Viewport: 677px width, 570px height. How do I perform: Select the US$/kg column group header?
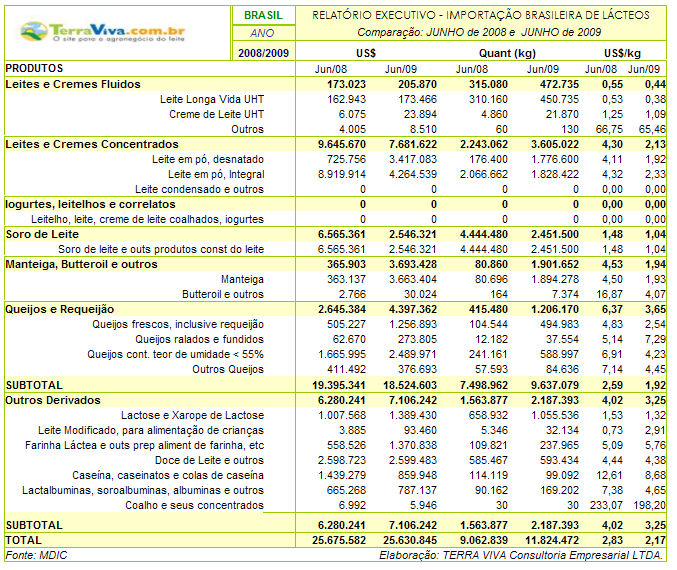click(622, 53)
